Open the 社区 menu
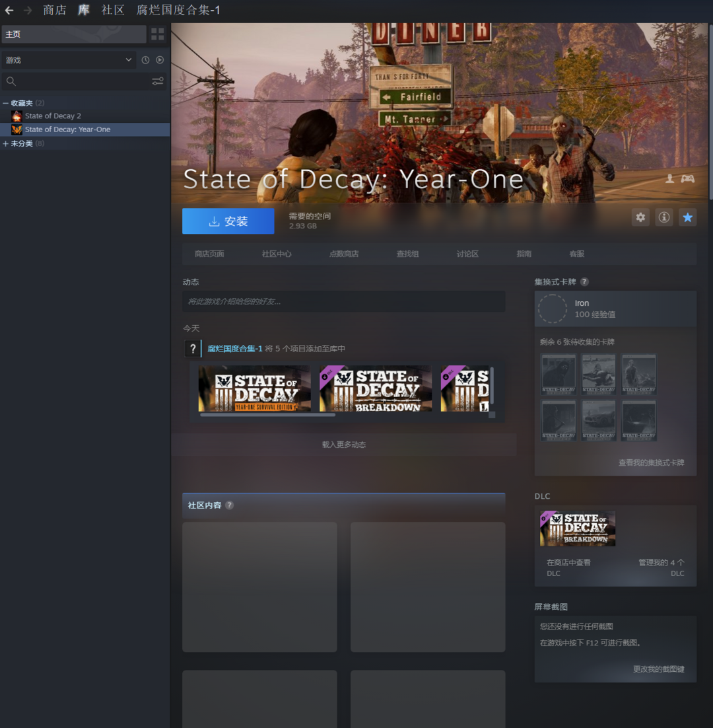This screenshot has width=713, height=728. (x=113, y=10)
